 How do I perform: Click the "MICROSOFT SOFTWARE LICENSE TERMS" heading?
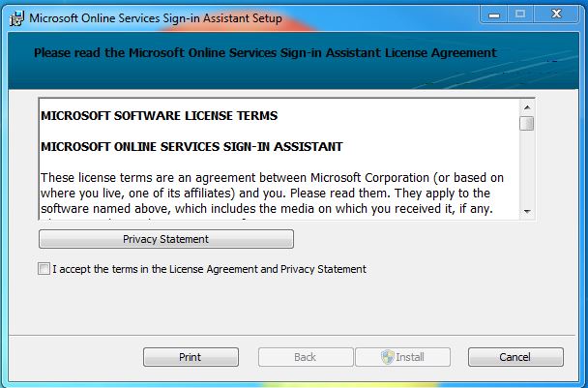click(x=159, y=116)
